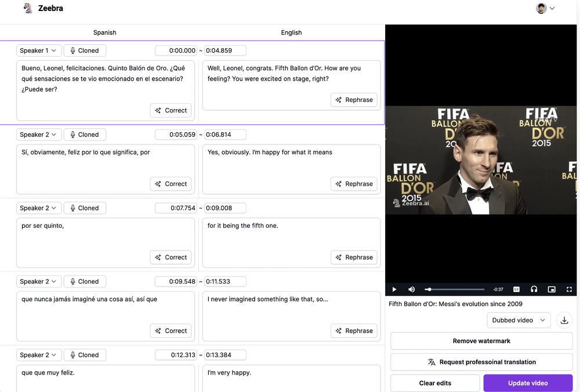This screenshot has width=580, height=392.
Task: Edit end time 0:06.814 field
Action: point(225,135)
